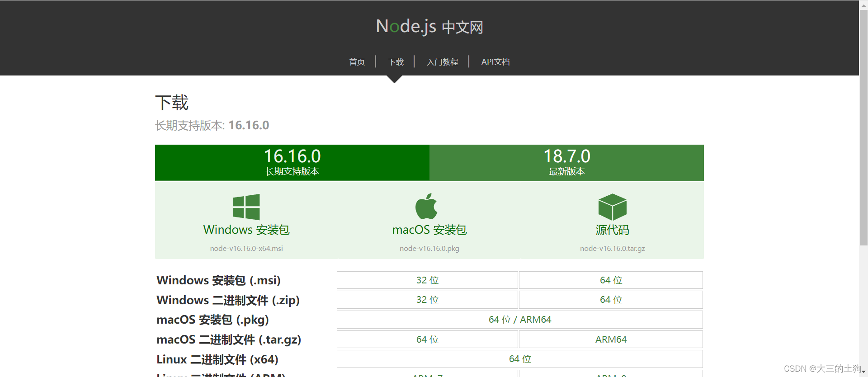Download ARM64 macOS 二进制文件 (.tar.gz)
Image resolution: width=868 pixels, height=377 pixels.
(x=611, y=339)
